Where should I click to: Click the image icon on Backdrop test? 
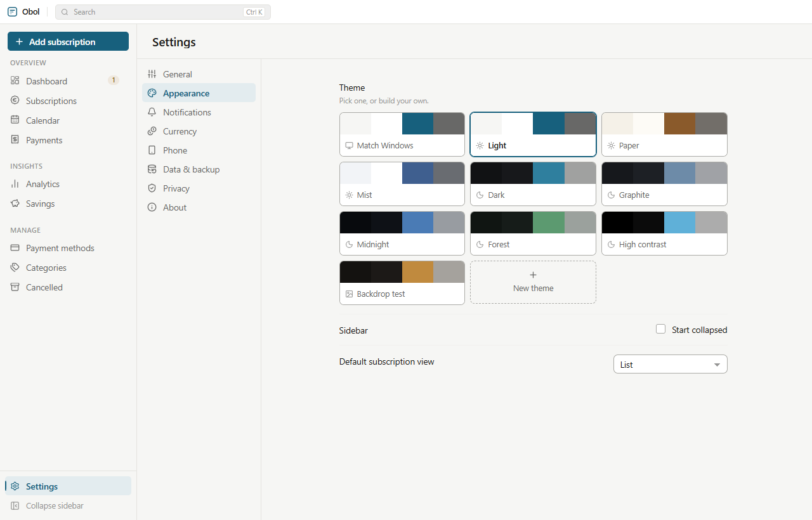click(349, 294)
